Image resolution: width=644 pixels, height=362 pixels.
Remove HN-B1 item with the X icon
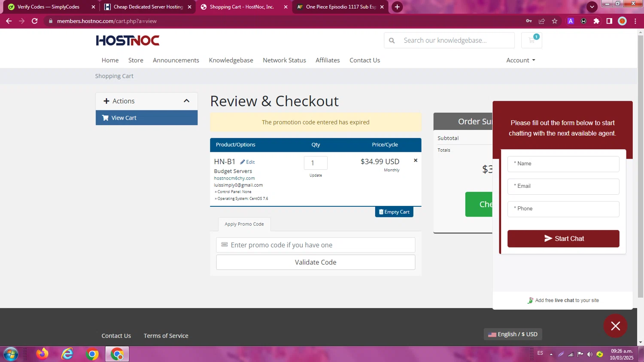tap(415, 160)
